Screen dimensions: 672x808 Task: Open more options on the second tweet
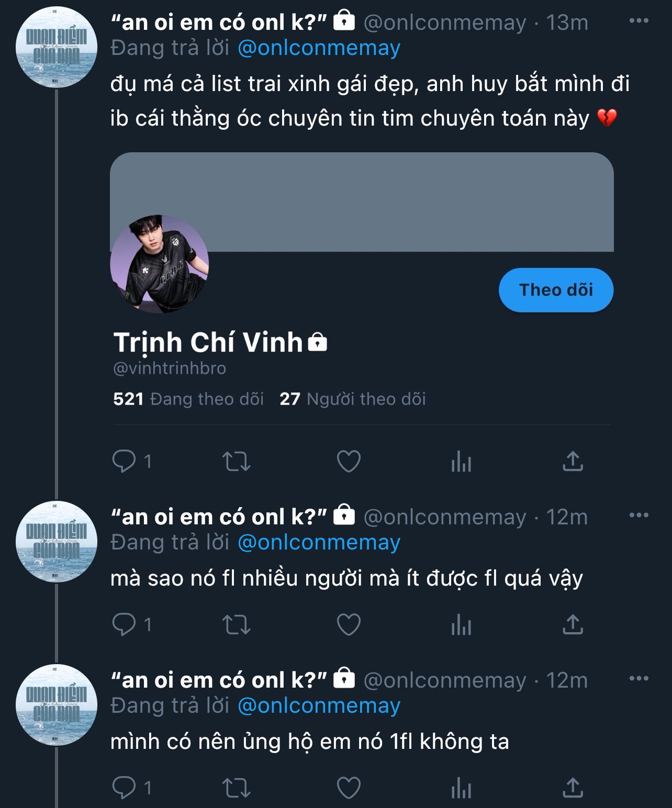click(x=639, y=515)
